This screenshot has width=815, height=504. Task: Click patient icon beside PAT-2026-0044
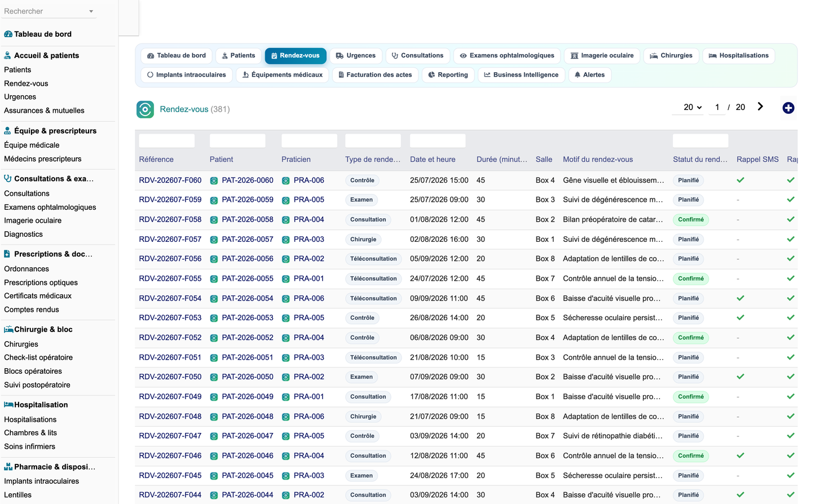[x=214, y=496]
